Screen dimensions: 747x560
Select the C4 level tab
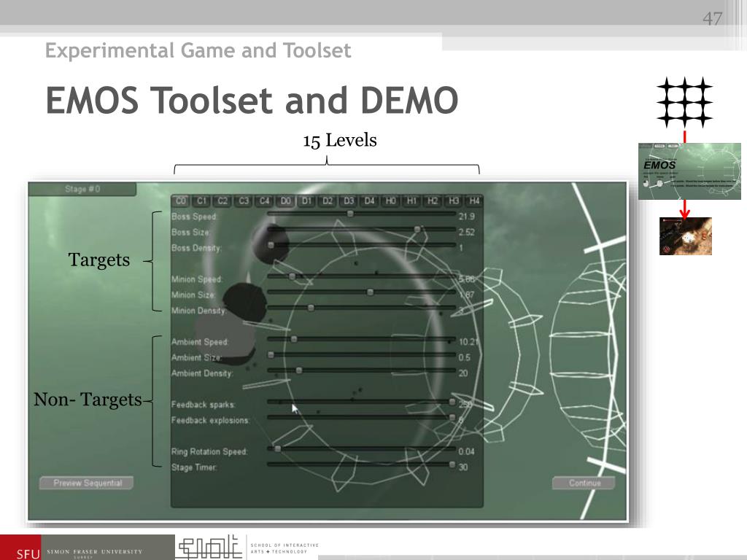[x=265, y=201]
